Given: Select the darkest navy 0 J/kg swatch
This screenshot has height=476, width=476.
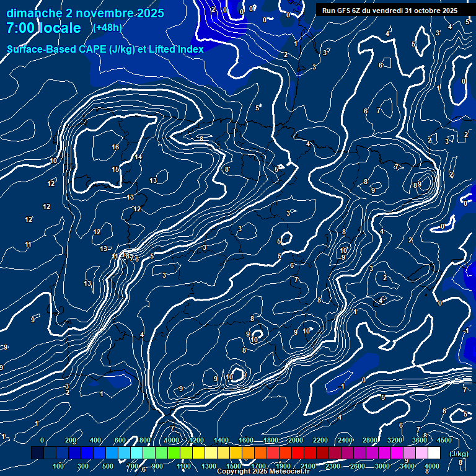Looking at the screenshot, I should pyautogui.click(x=37, y=454).
